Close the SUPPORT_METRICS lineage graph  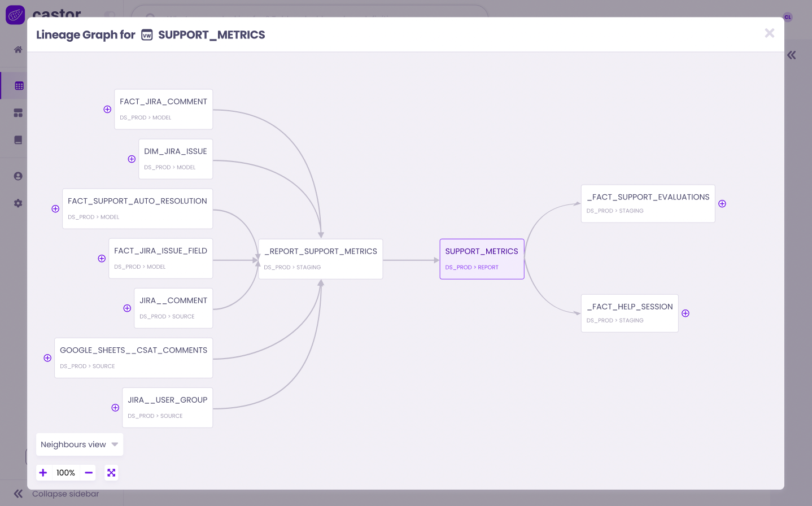769,33
